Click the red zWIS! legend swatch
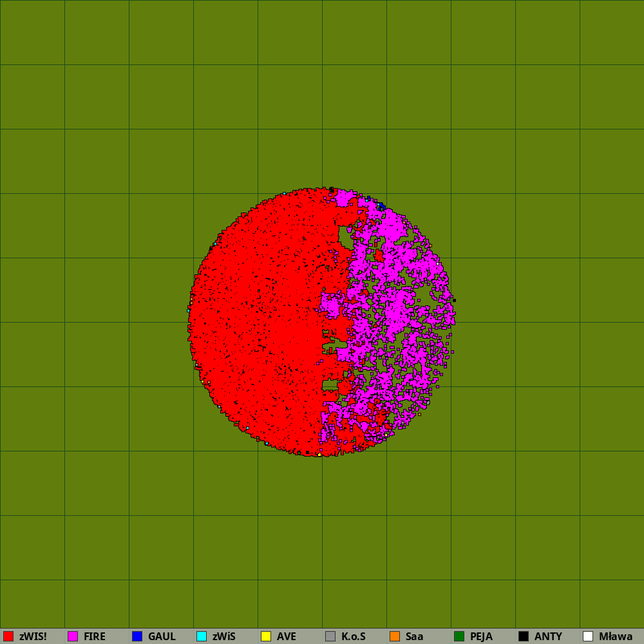 tap(8, 636)
